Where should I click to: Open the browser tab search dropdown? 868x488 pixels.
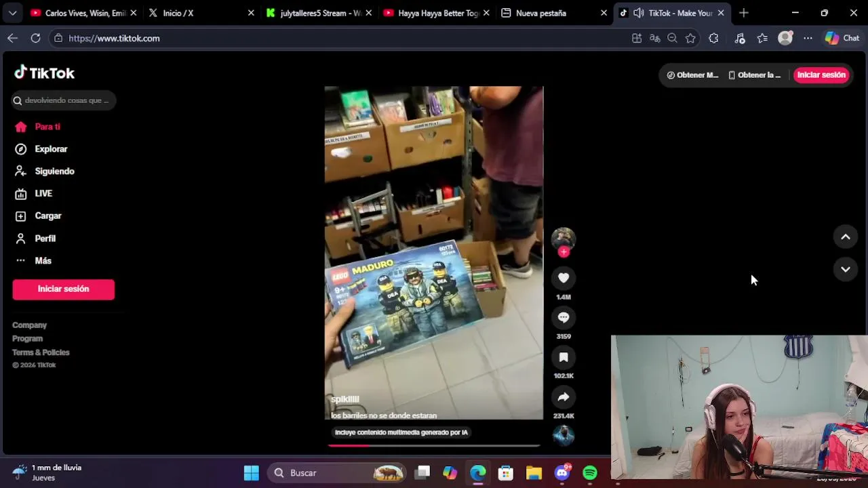pos(12,13)
